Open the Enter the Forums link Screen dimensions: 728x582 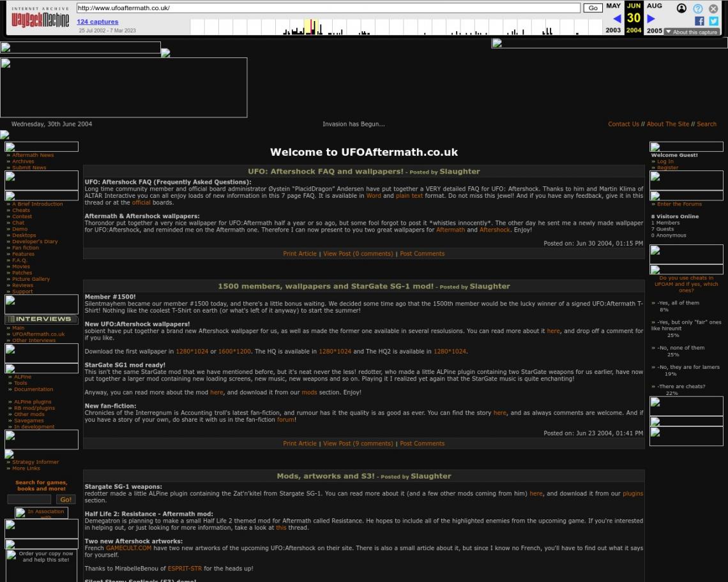tap(679, 204)
